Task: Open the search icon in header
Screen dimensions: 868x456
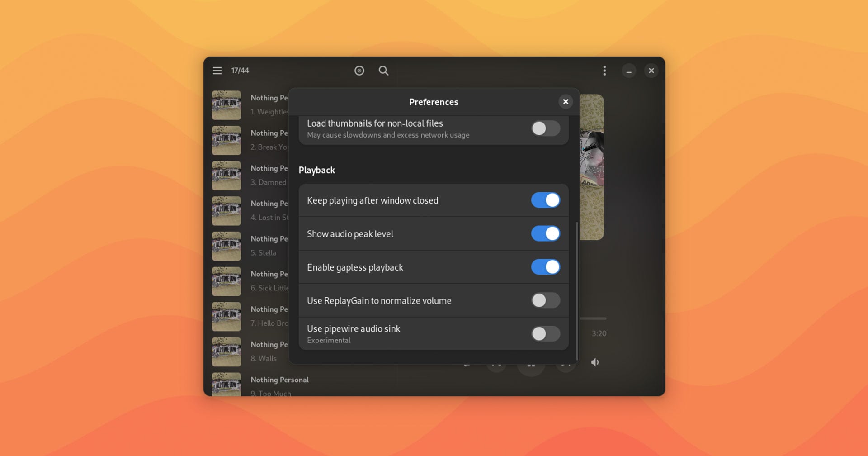Action: click(x=383, y=71)
